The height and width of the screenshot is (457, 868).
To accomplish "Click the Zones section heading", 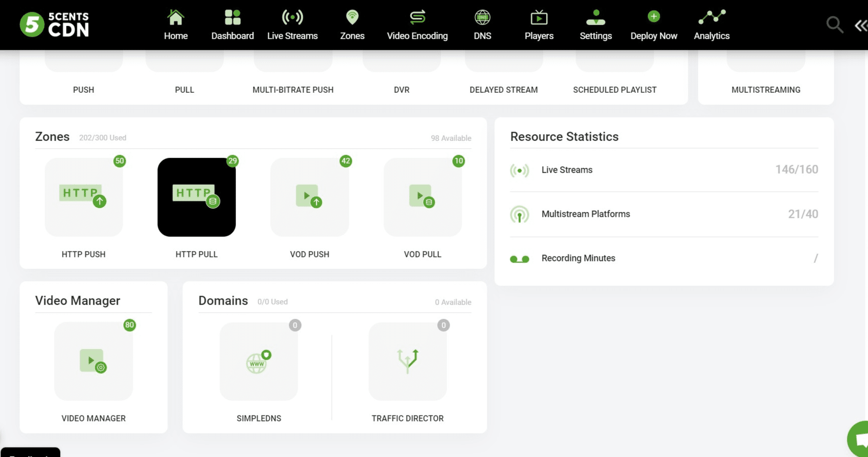I will [52, 136].
